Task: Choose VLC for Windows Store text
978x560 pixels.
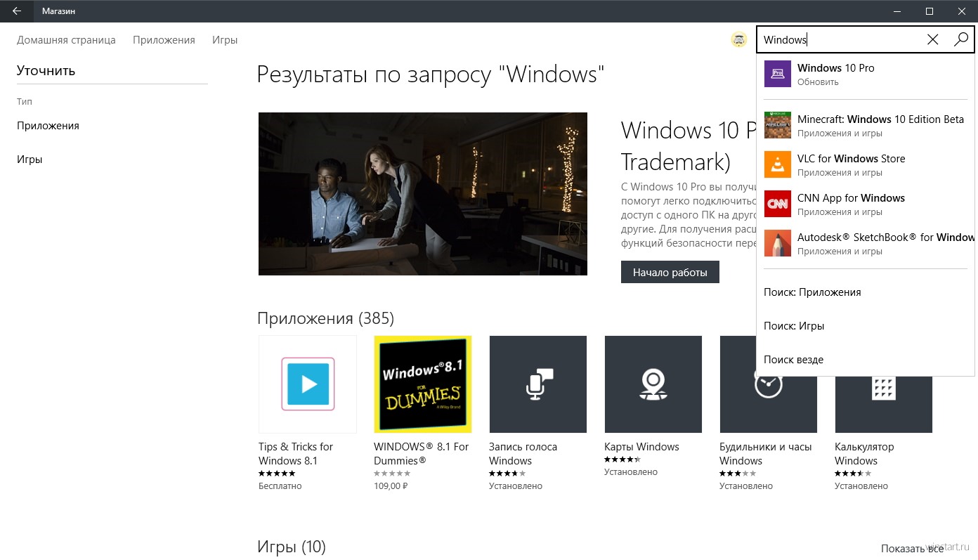Action: [851, 159]
